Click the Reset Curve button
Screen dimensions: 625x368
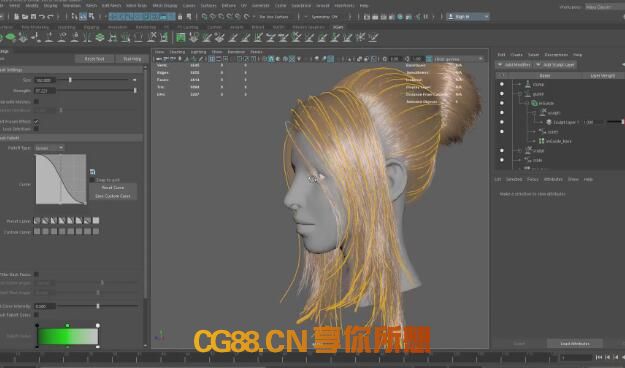[113, 187]
